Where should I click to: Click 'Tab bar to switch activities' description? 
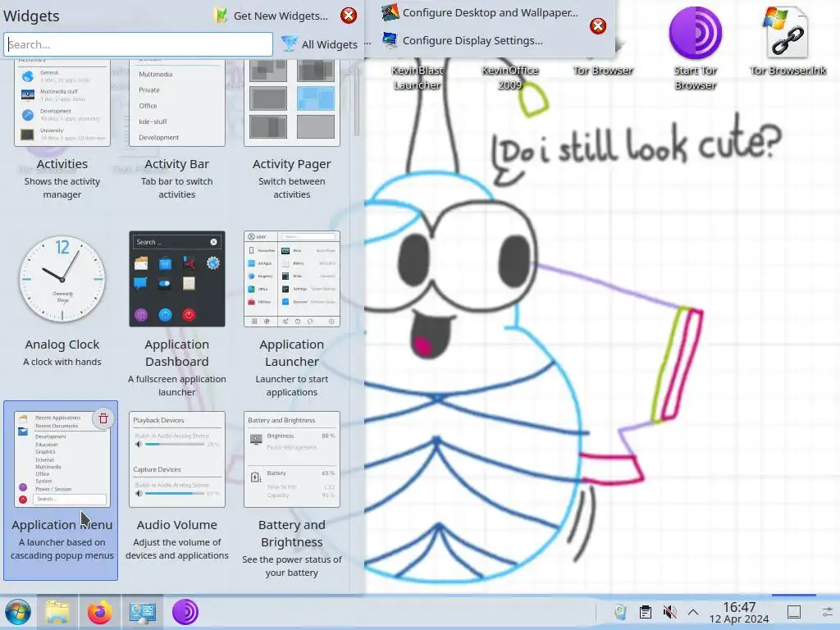click(x=177, y=188)
